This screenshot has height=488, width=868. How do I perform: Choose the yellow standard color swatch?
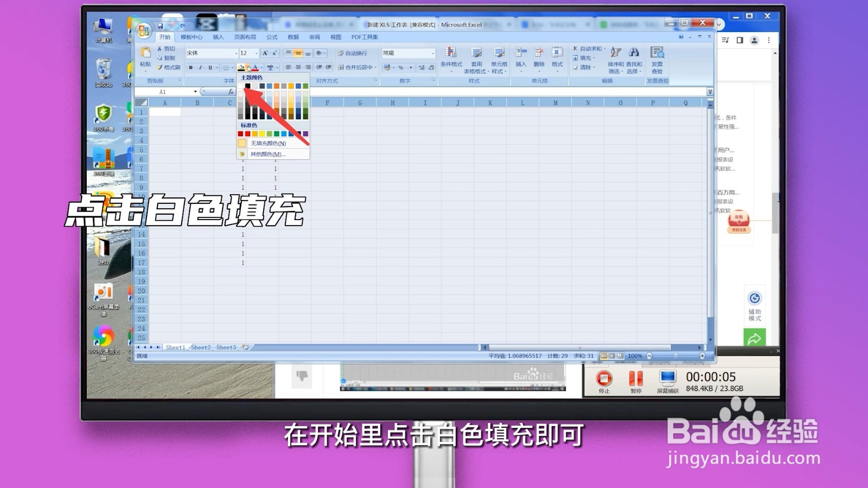click(262, 133)
